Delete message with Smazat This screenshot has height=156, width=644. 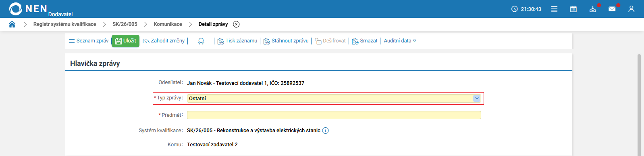click(x=365, y=41)
